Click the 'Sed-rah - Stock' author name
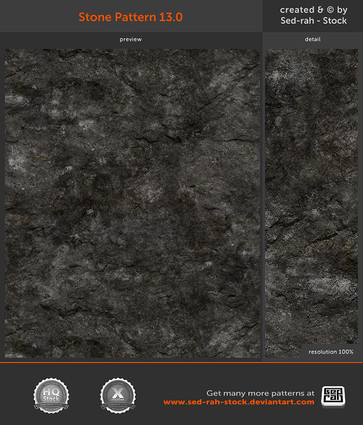Viewport: 363px width, 425px height. 314,21
